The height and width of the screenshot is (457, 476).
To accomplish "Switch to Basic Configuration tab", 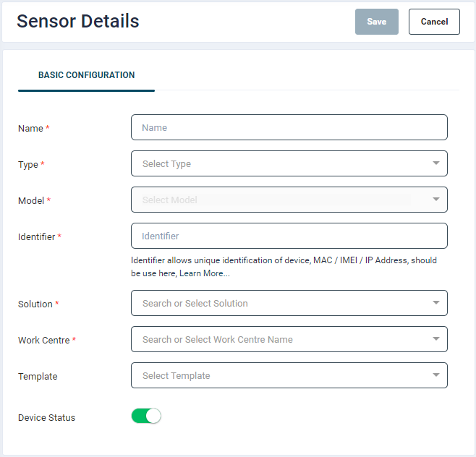I will [x=86, y=75].
